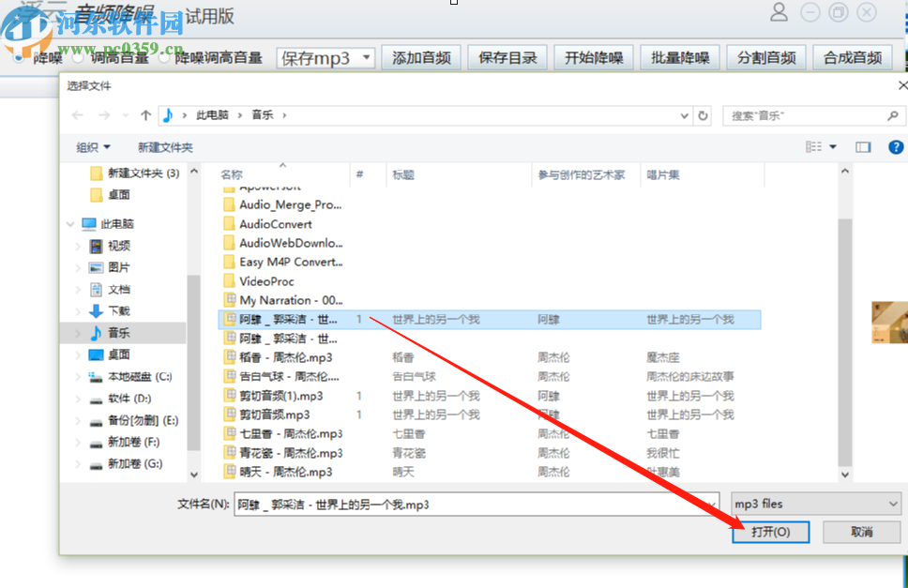Sort by the 唱片集 column header
The image size is (908, 588).
click(663, 174)
